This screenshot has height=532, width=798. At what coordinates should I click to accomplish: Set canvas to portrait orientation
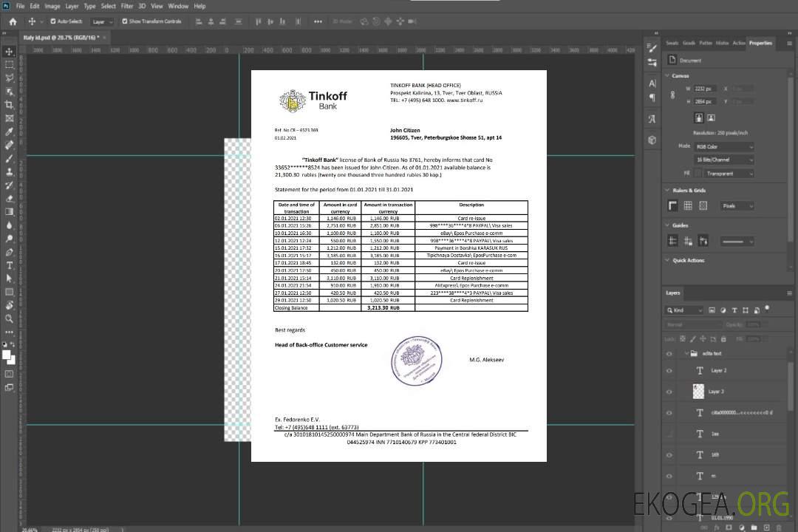click(699, 117)
